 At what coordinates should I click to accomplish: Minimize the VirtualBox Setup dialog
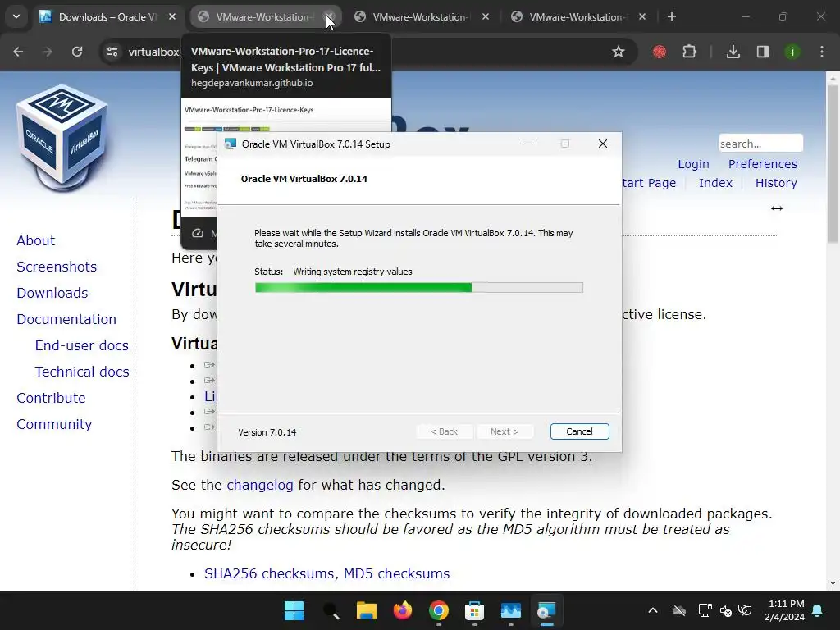click(x=528, y=144)
